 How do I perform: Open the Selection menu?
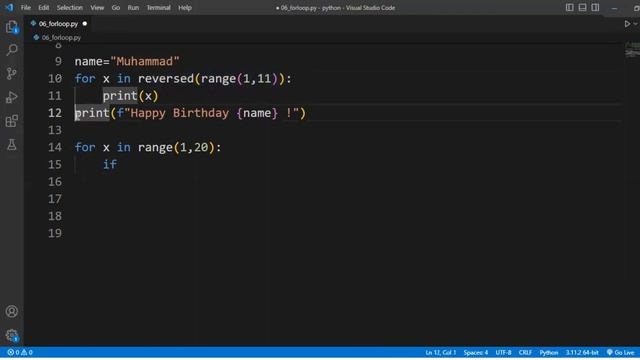(x=70, y=8)
